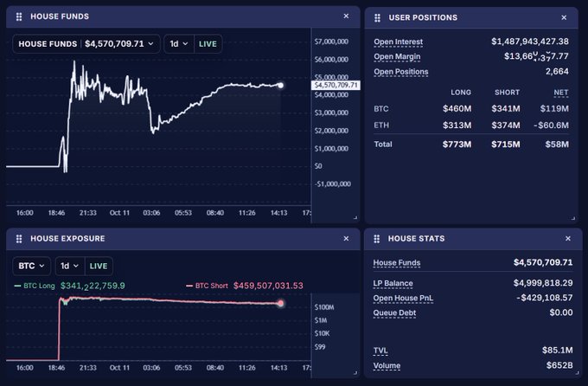Screen dimensions: 588x386
Task: Click the 2,664 open positions value
Action: tap(557, 71)
